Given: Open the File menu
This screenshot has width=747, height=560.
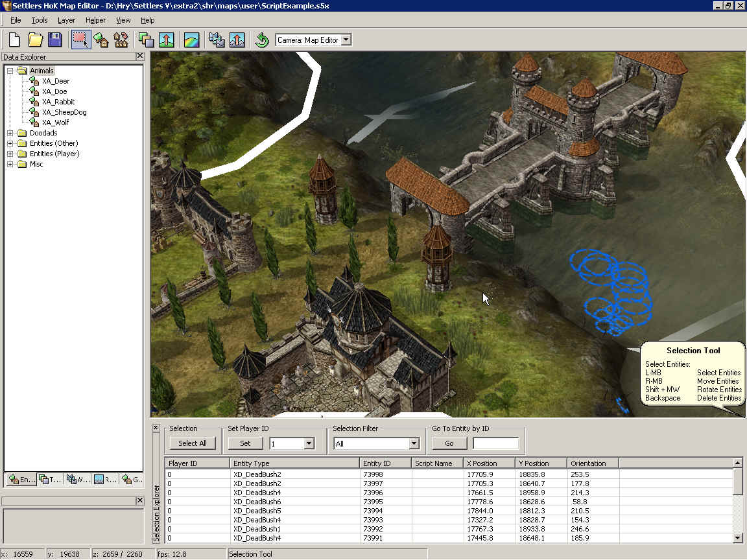Looking at the screenshot, I should pos(16,20).
